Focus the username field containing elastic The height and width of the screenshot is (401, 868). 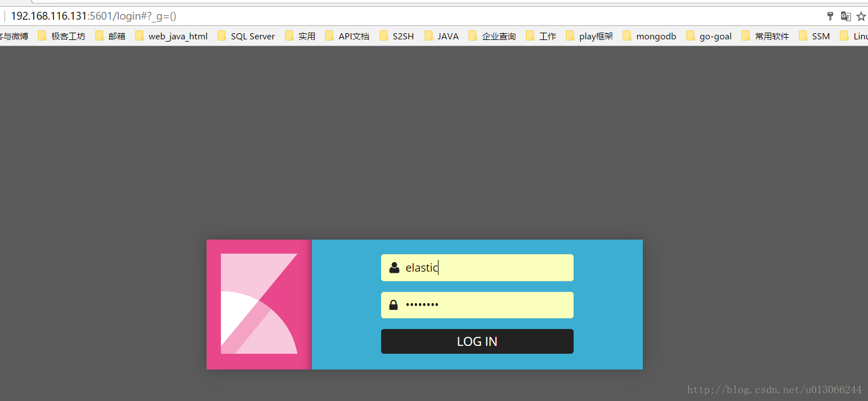point(477,268)
